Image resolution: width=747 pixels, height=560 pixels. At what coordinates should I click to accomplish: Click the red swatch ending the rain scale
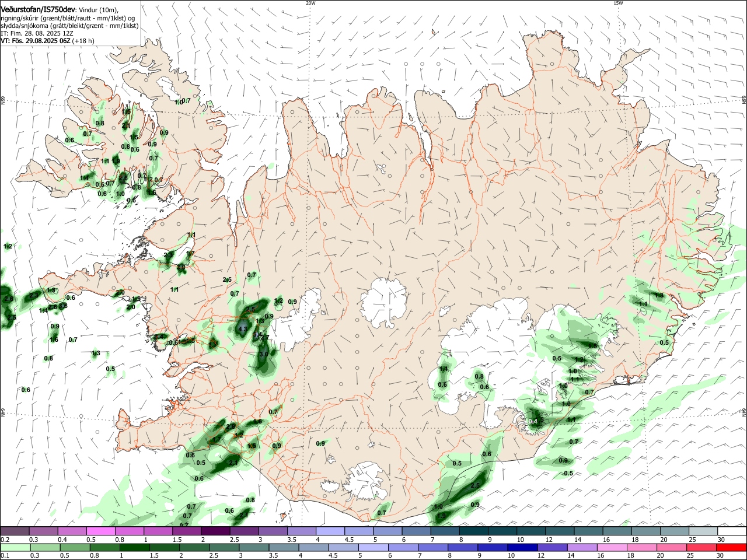coord(731,547)
